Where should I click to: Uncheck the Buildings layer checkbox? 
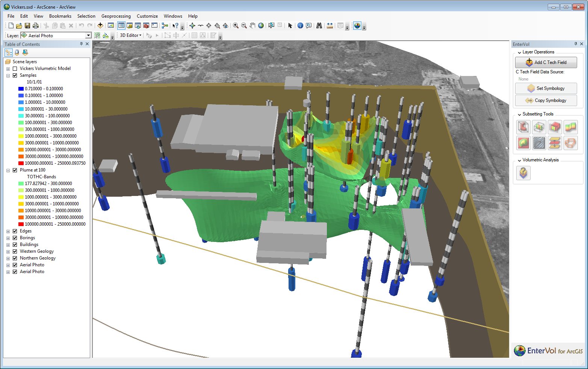15,244
